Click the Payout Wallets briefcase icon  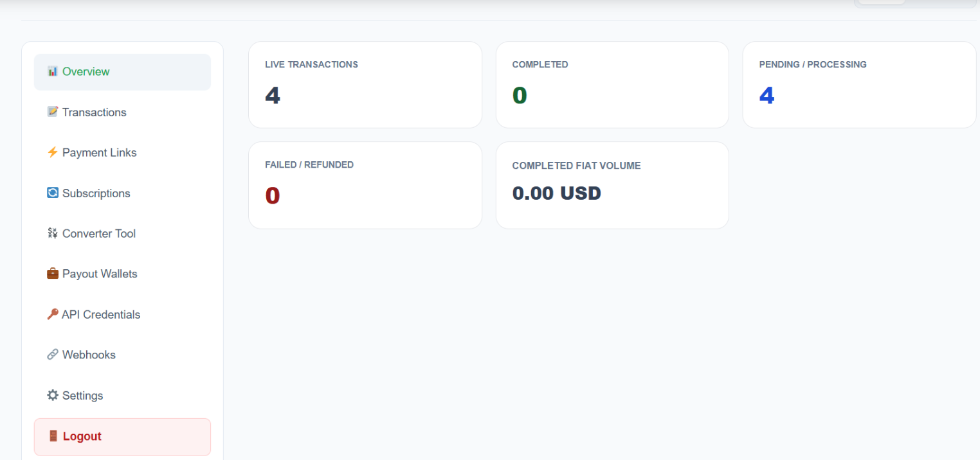53,274
